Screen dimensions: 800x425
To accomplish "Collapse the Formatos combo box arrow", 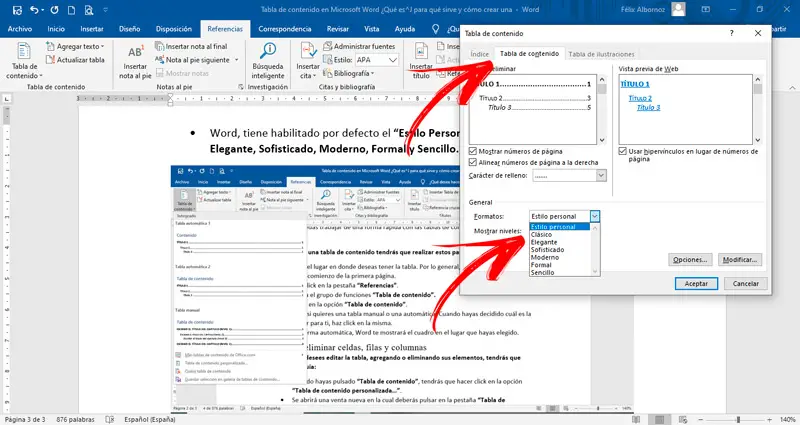I will (x=595, y=216).
